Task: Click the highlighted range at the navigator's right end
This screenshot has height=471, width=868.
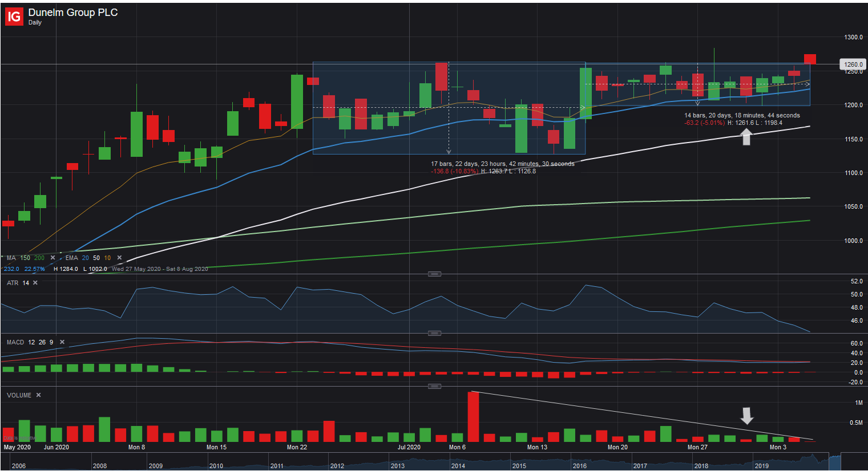Action: (x=835, y=462)
